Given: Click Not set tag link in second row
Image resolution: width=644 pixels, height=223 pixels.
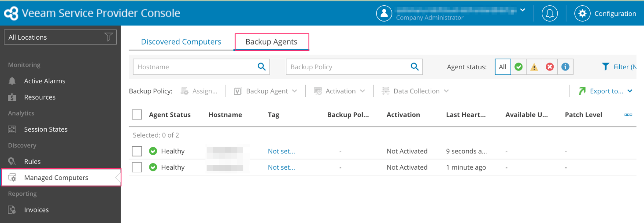Looking at the screenshot, I should 281,167.
